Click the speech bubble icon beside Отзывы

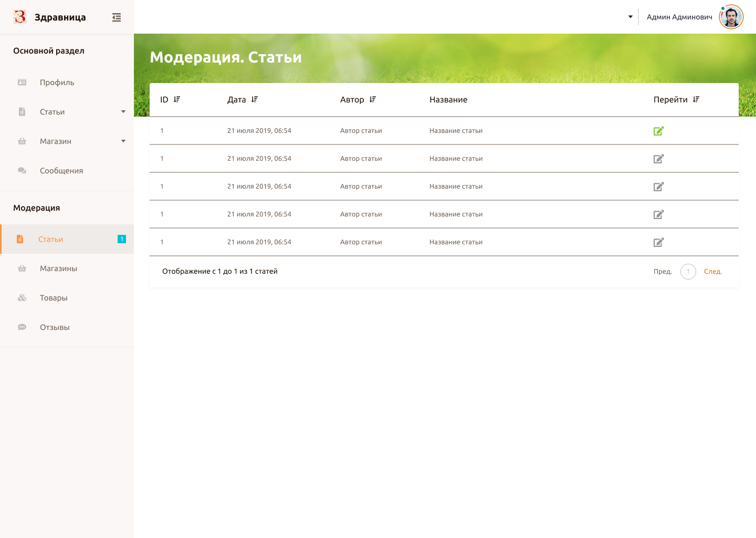tap(22, 327)
